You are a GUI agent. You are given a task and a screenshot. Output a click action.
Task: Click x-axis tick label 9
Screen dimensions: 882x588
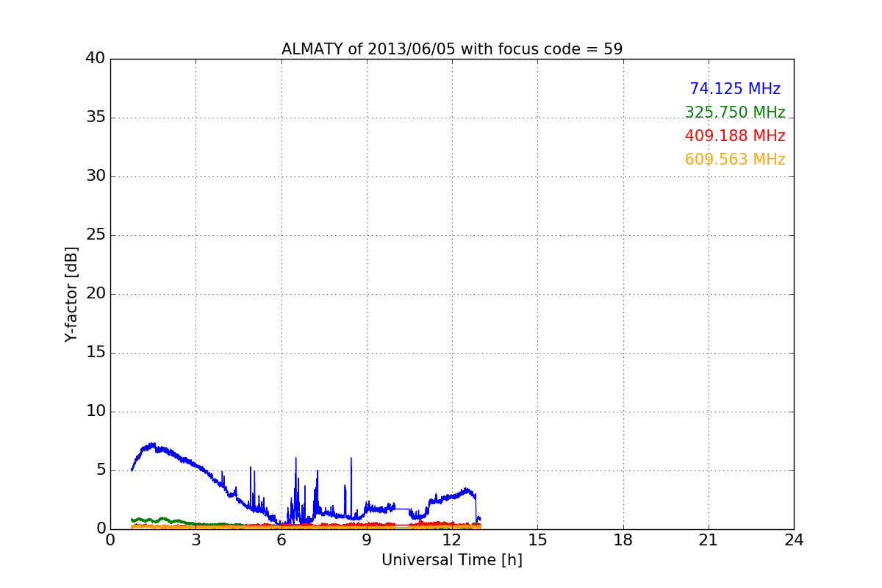[x=367, y=540]
